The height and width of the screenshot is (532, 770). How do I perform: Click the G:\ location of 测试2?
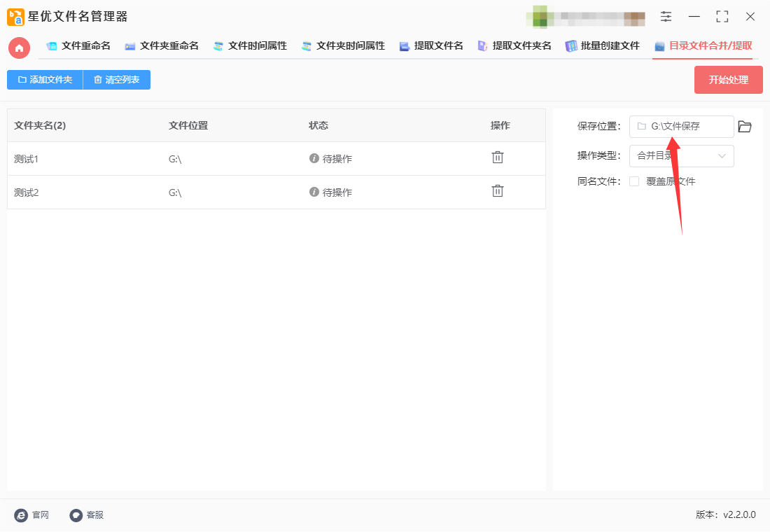pos(175,192)
